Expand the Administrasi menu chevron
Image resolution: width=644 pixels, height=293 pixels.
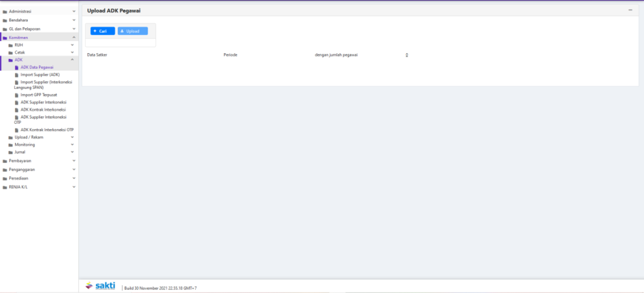pyautogui.click(x=74, y=11)
